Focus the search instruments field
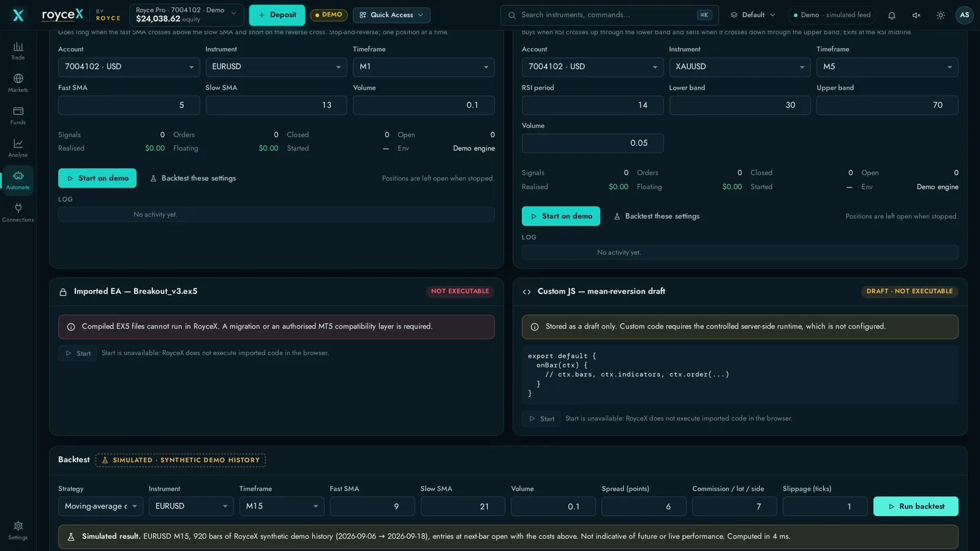The width and height of the screenshot is (980, 551). point(609,15)
